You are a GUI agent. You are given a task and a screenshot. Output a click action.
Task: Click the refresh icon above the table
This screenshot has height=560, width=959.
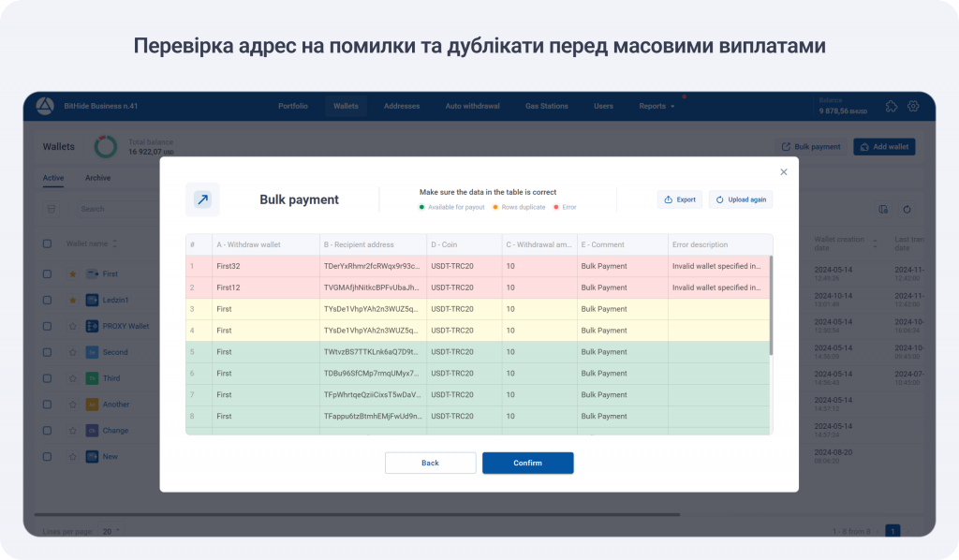coord(907,209)
